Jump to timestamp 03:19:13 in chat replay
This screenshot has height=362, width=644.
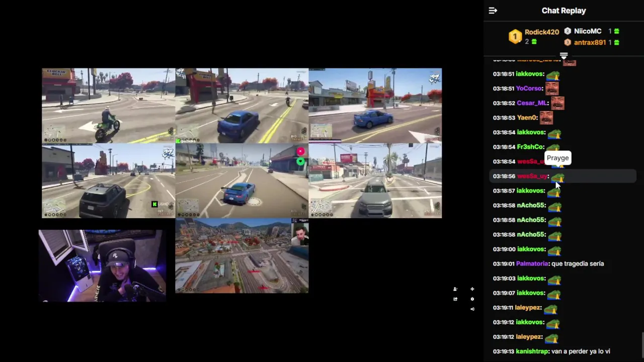tap(504, 351)
